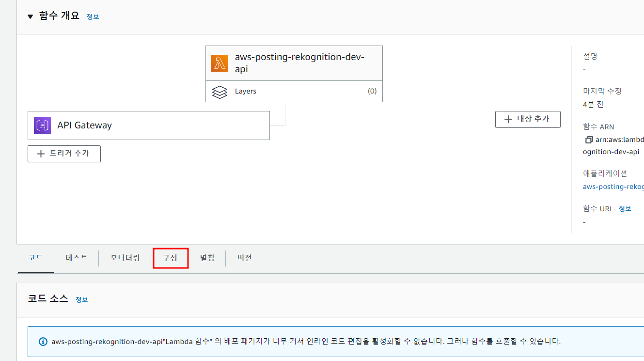
Task: Click the 함수 ARN value text
Action: click(613, 146)
